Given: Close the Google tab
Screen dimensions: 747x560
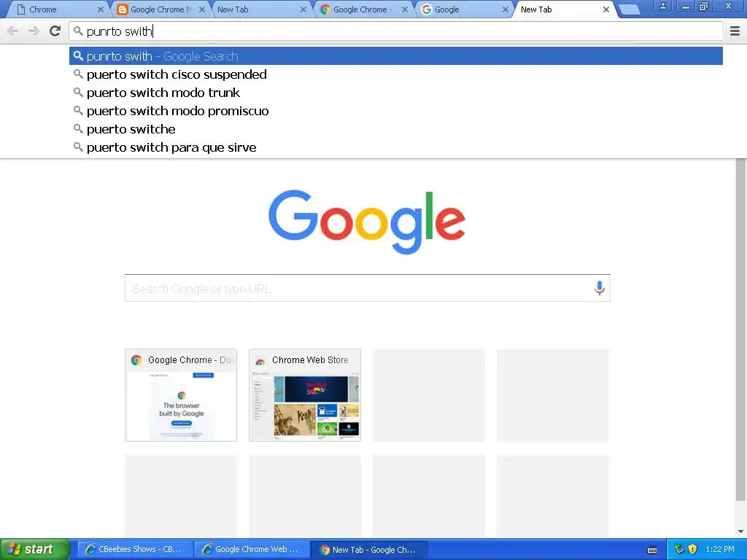Looking at the screenshot, I should 506,9.
